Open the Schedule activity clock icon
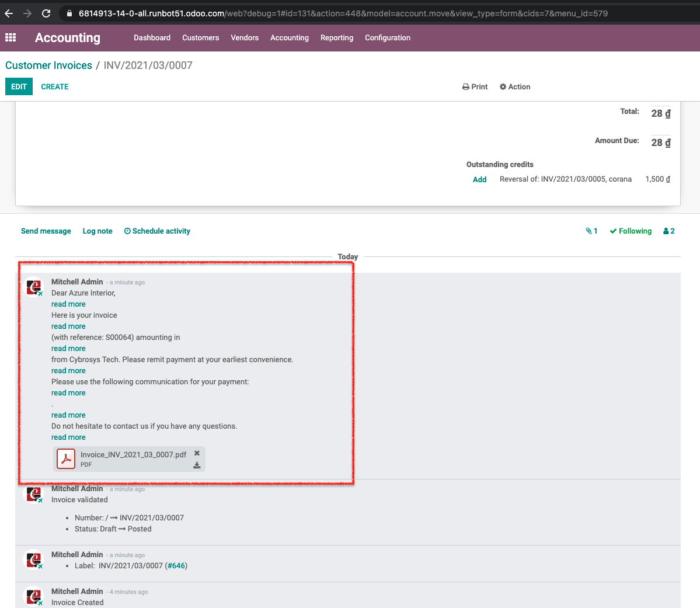Screen dimensions: 700x608 (x=127, y=231)
